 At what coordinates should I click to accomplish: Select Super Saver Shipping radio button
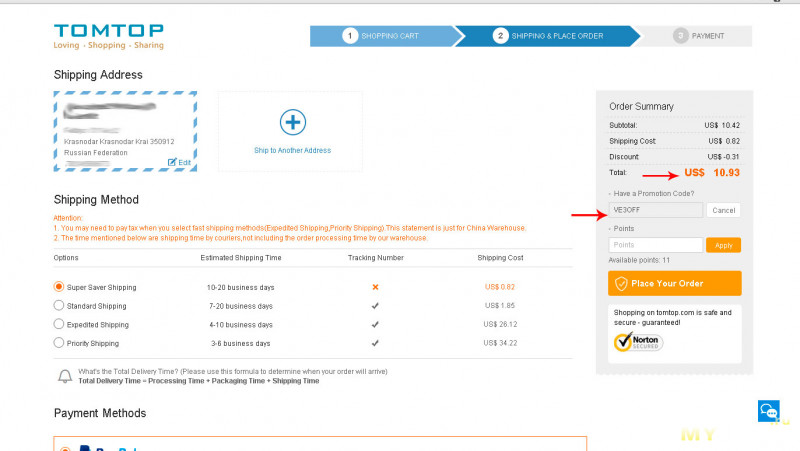[x=59, y=287]
